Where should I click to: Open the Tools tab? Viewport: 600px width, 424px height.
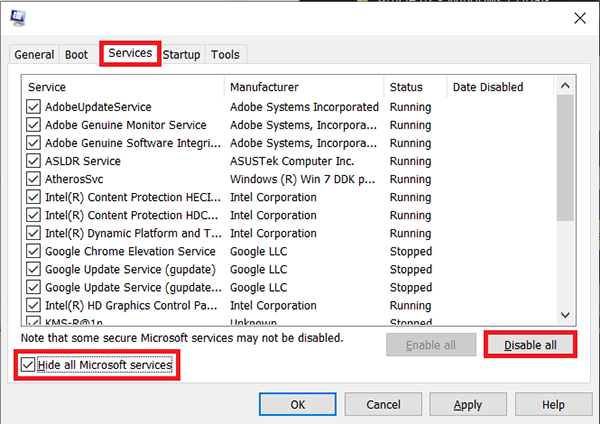225,55
